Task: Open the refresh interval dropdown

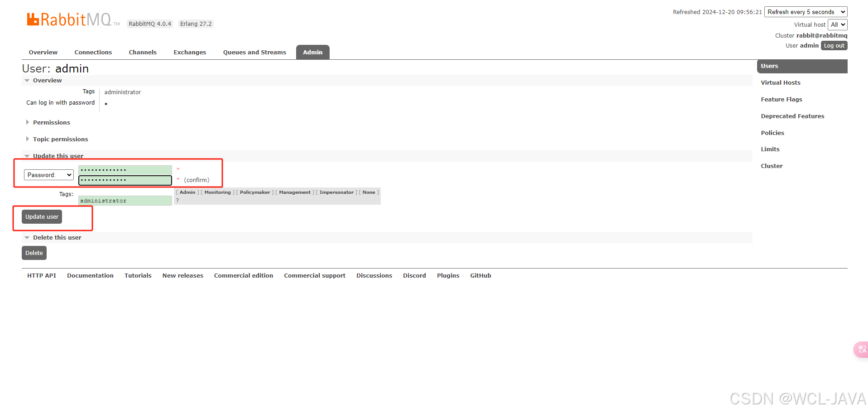Action: coord(806,12)
